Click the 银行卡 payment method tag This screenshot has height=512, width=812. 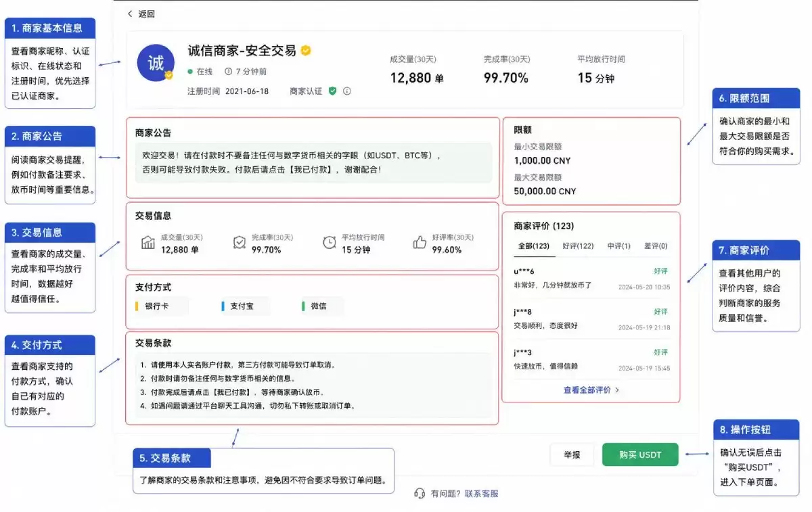tap(161, 306)
